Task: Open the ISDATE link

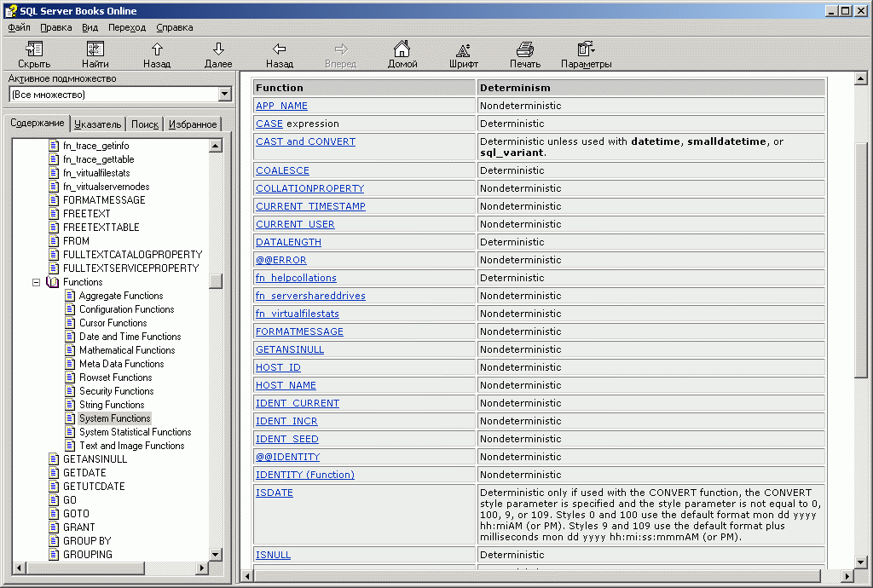Action: [x=275, y=493]
